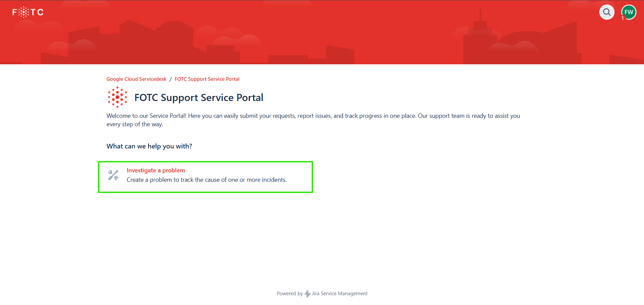Click the Investigate a problem heading text

click(156, 170)
